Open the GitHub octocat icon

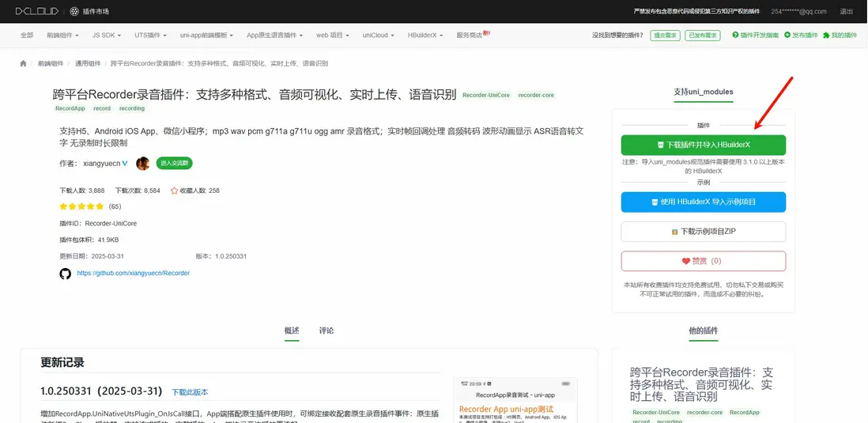tap(66, 274)
